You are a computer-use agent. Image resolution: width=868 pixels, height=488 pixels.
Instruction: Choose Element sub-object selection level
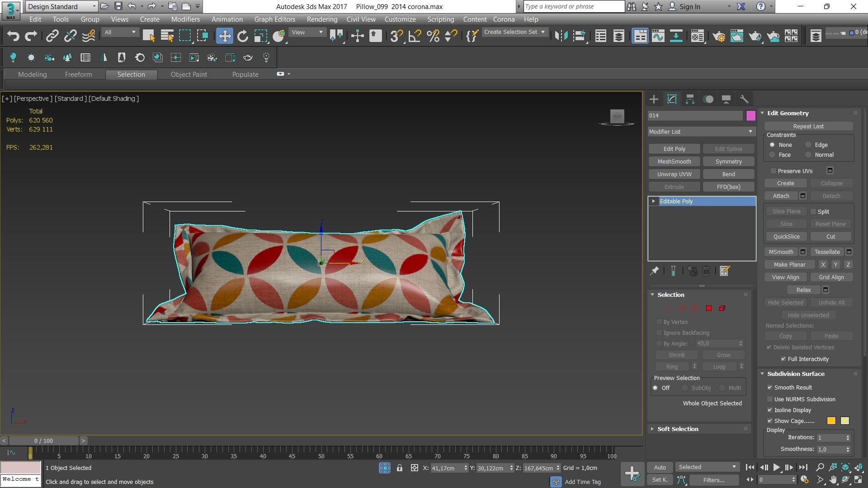point(722,308)
